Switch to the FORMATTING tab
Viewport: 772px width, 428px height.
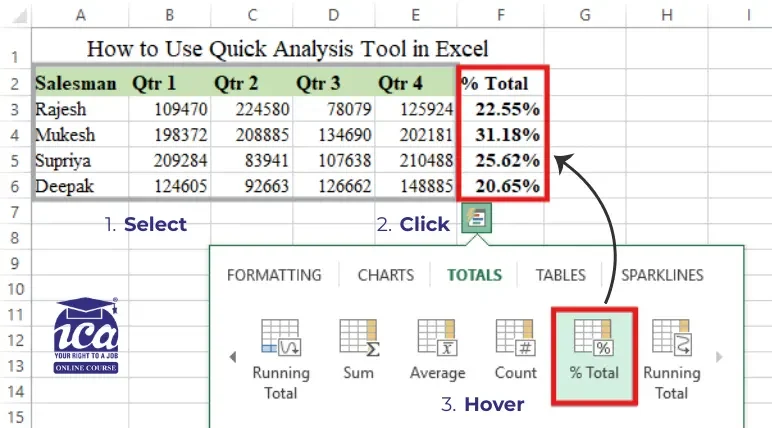274,275
